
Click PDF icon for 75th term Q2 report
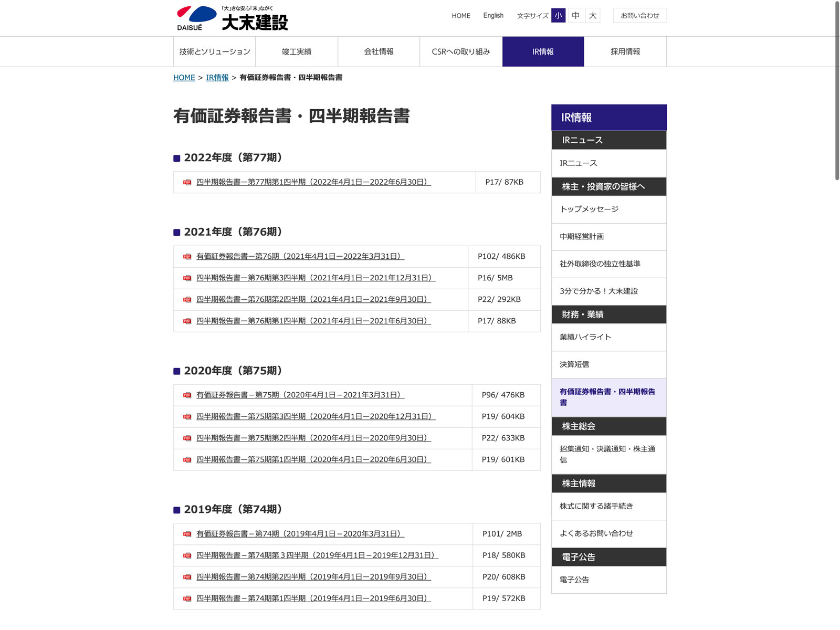point(187,438)
